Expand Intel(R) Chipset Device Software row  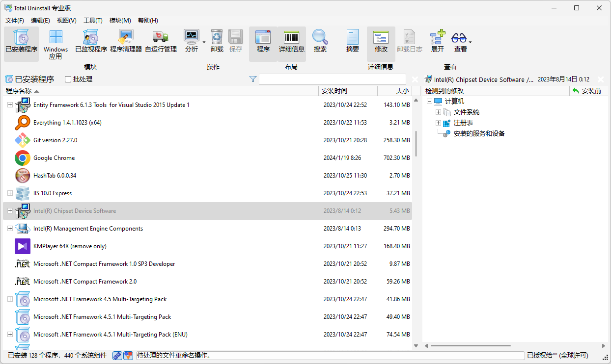(x=10, y=211)
